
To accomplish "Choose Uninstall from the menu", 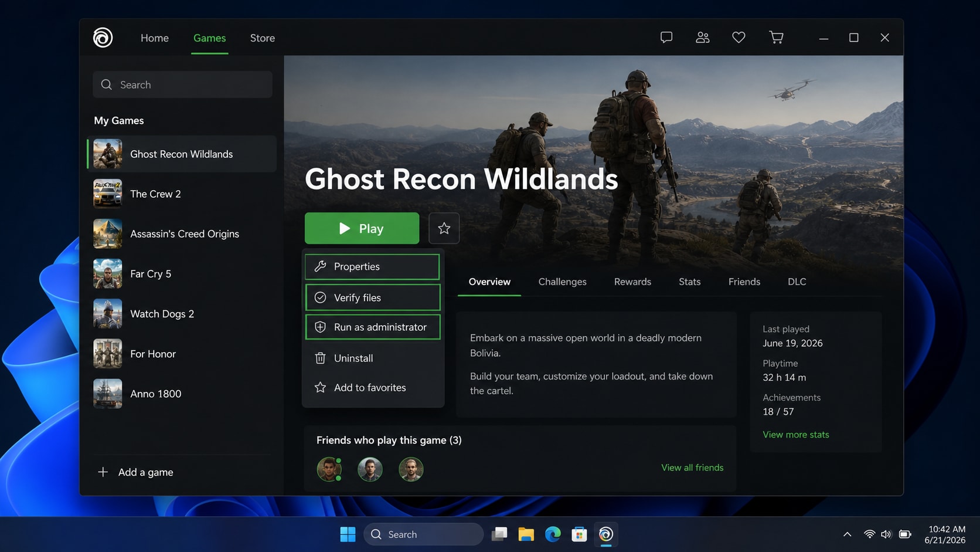I will (x=373, y=358).
